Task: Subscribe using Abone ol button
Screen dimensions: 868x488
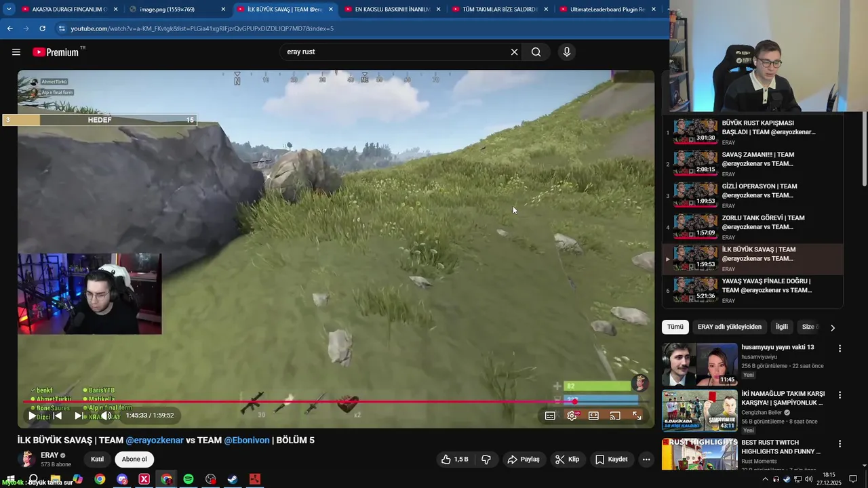Action: [134, 460]
